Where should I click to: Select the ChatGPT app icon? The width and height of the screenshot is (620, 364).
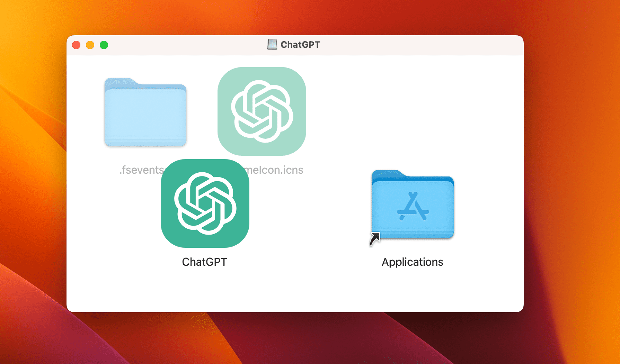tap(205, 203)
